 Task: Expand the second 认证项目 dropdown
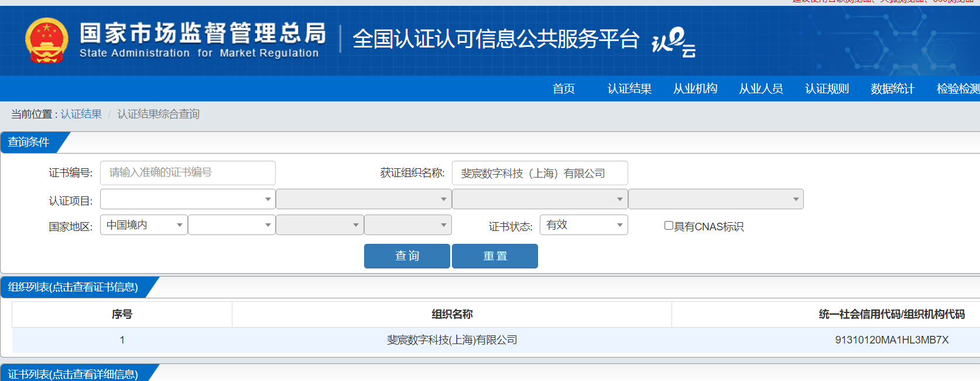tap(364, 199)
